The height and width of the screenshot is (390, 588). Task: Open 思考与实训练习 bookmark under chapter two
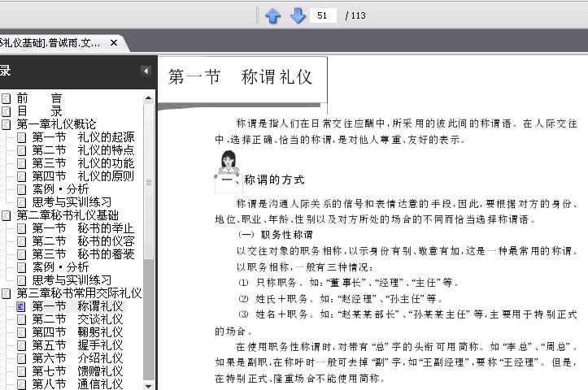point(72,280)
